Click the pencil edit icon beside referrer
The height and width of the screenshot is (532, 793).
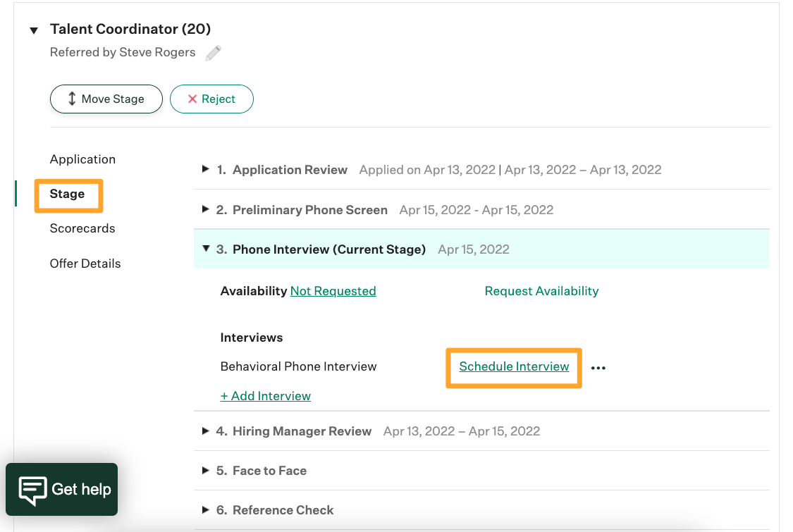point(213,53)
